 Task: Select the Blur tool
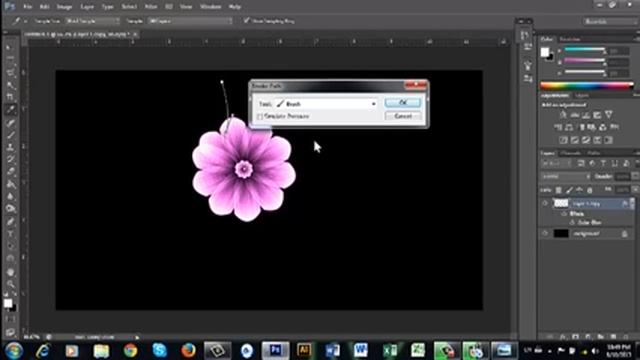[10, 196]
